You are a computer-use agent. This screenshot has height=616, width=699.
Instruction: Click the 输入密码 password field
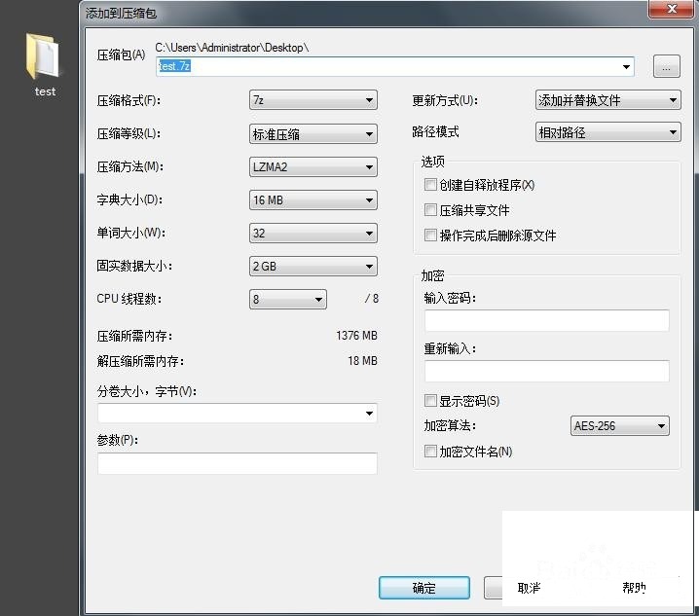click(546, 320)
